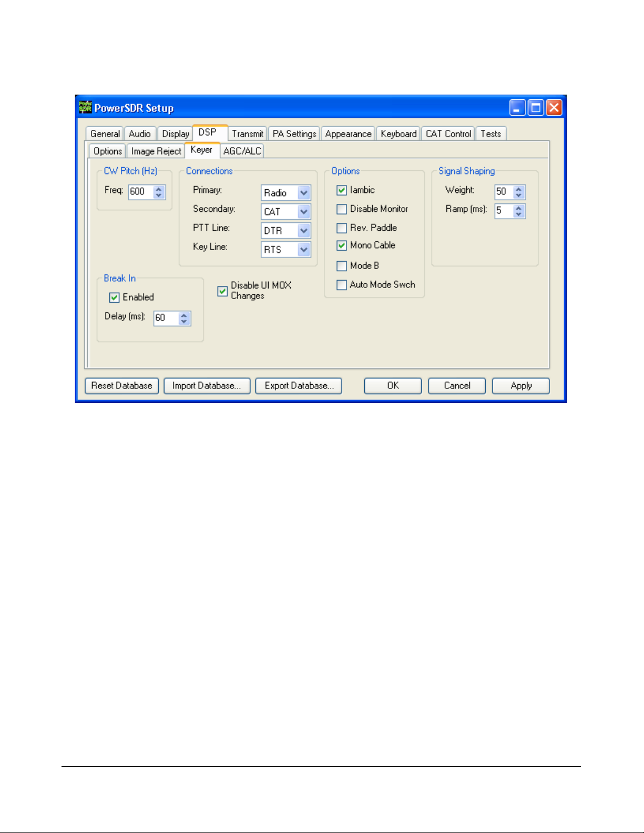Apply the setup changes

click(521, 386)
